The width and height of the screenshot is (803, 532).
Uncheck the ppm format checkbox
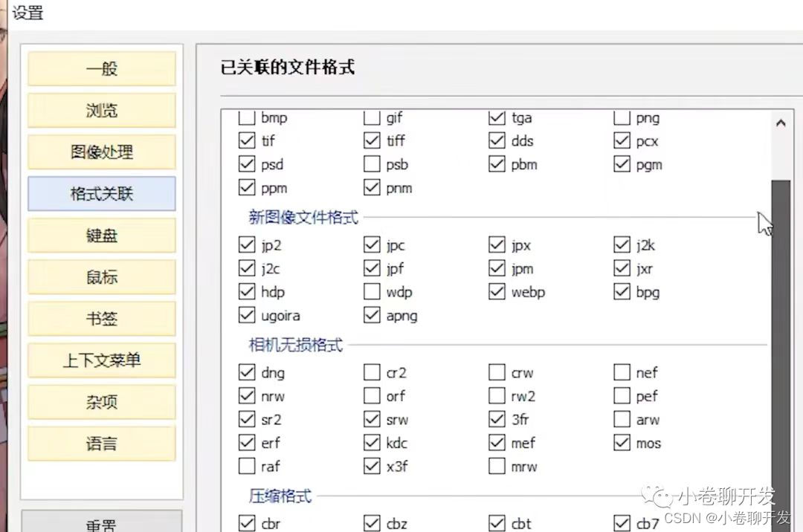pos(247,188)
